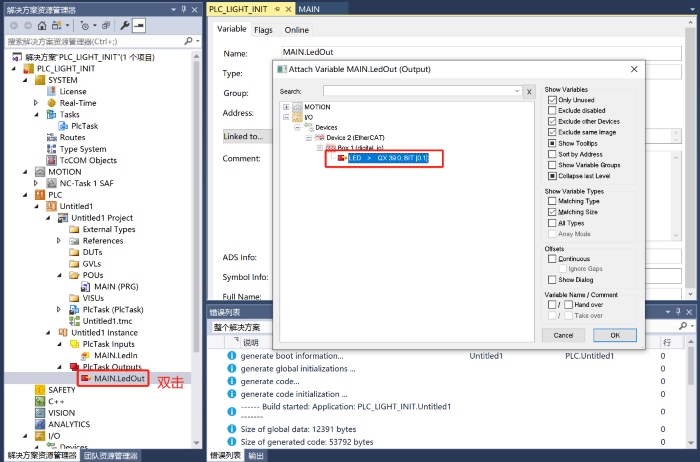This screenshot has height=462, width=700.
Task: Select the ANALYTICS node
Action: coord(69,424)
